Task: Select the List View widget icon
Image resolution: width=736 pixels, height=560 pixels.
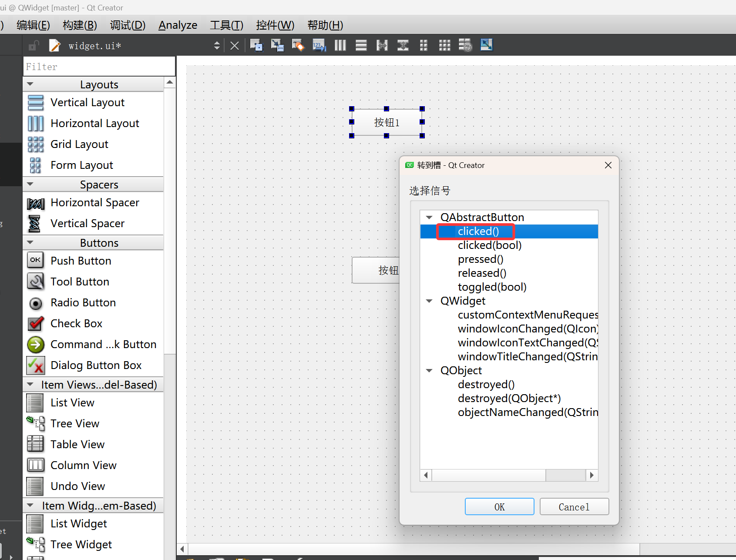Action: [x=35, y=403]
